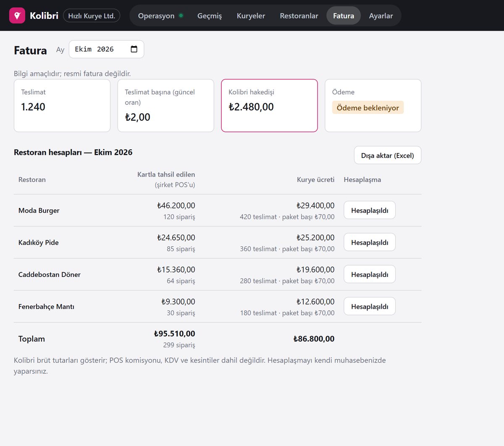The width and height of the screenshot is (504, 446).
Task: Open the Restoranlar tab
Action: [x=299, y=16]
